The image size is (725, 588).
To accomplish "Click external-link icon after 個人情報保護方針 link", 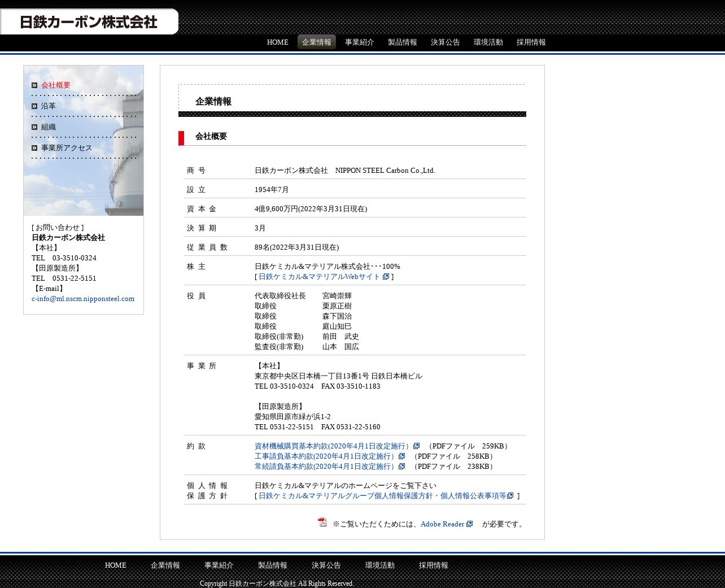I will click(x=510, y=496).
